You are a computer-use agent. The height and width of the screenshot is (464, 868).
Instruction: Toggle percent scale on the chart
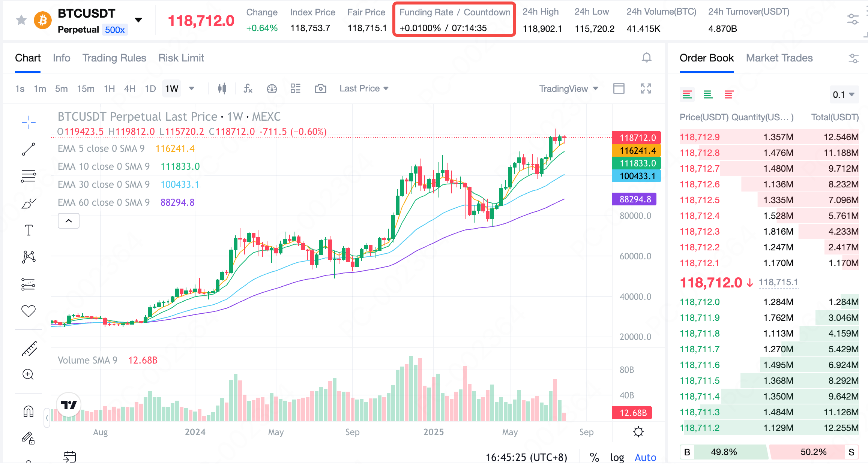(594, 457)
